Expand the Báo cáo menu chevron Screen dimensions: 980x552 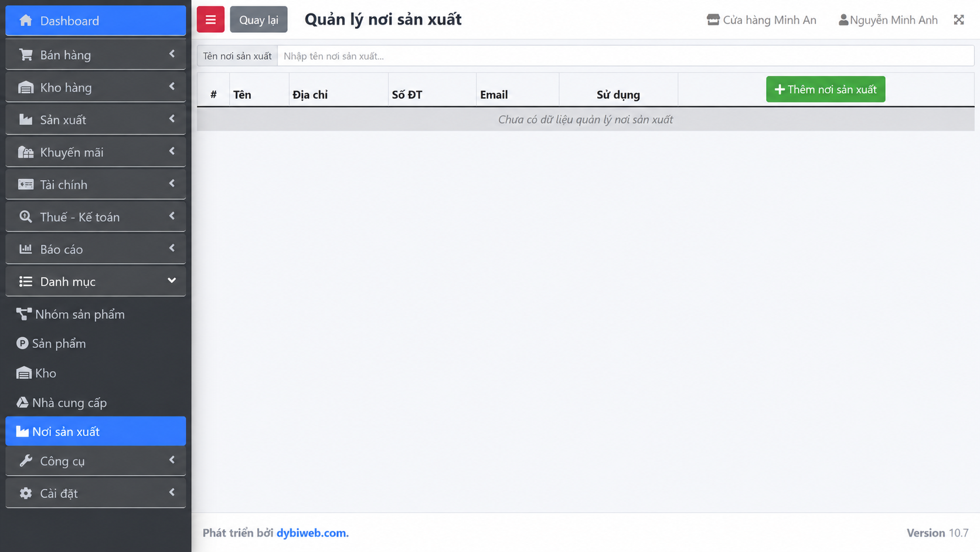[172, 248]
